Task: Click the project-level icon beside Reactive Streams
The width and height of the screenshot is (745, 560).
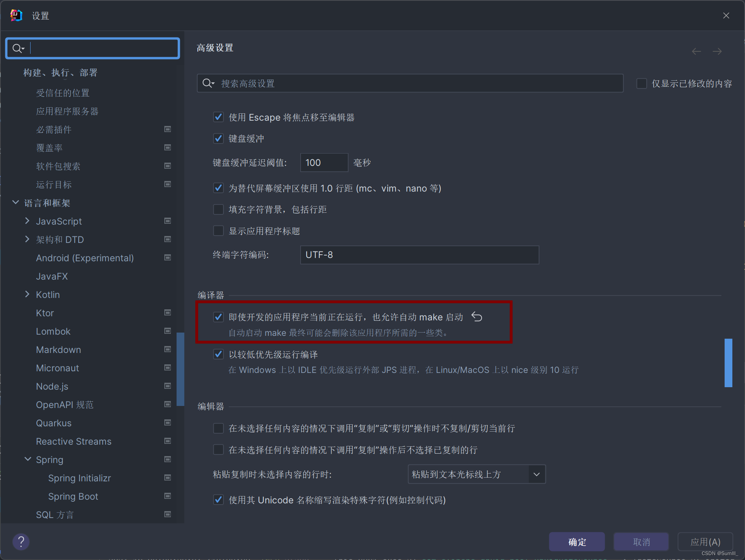Action: click(x=168, y=441)
